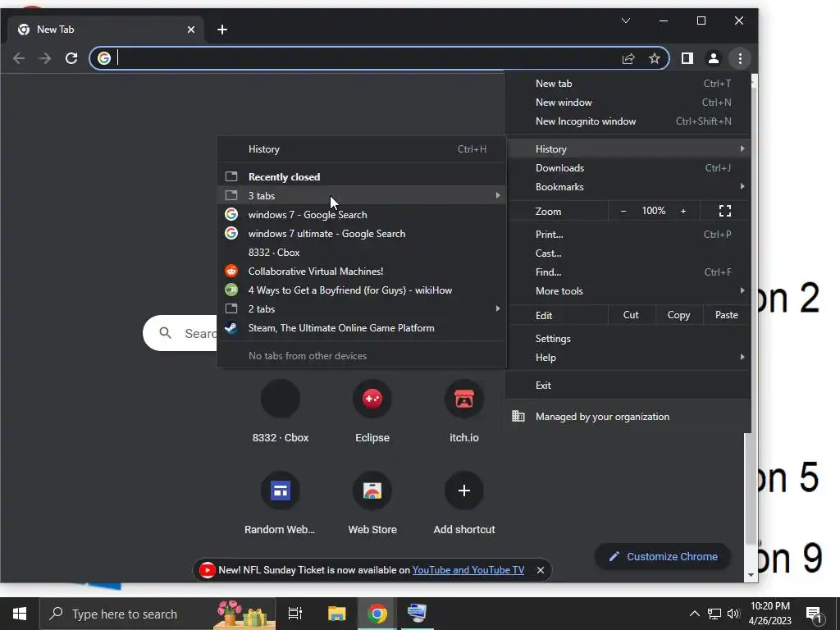Reopen the wikiHow 4 Ways entry
Viewport: 840px width, 630px height.
point(362,290)
